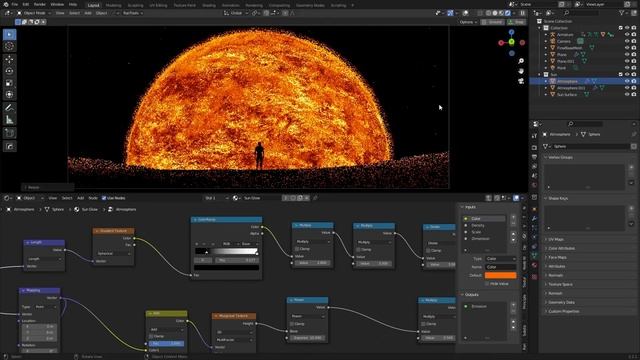Viewport: 640px width, 360px height.
Task: Click the orange Default color swatch
Action: pos(500,276)
